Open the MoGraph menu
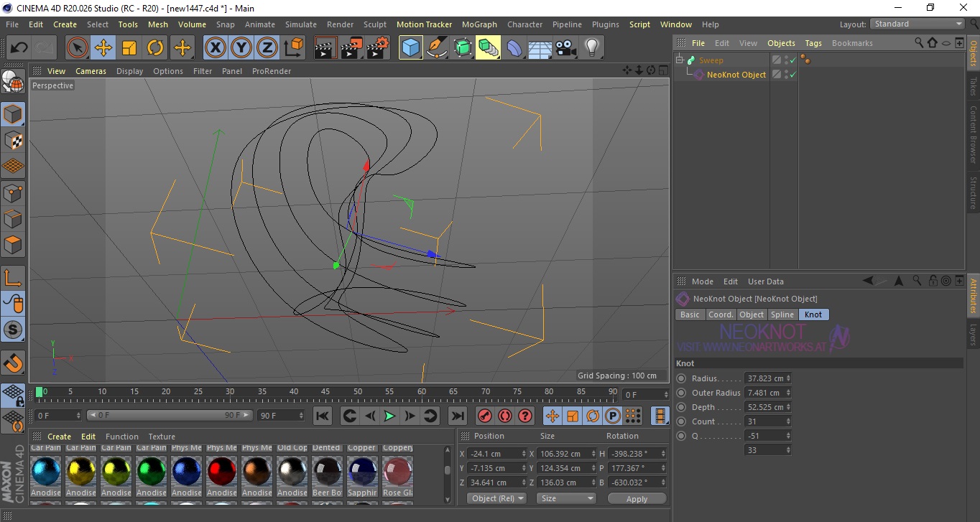This screenshot has height=522, width=980. tap(479, 24)
